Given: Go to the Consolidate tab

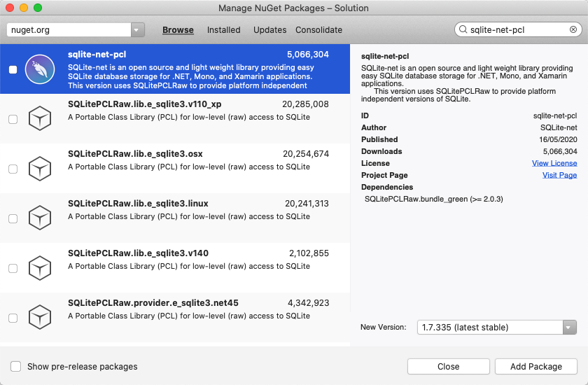Looking at the screenshot, I should [x=318, y=30].
